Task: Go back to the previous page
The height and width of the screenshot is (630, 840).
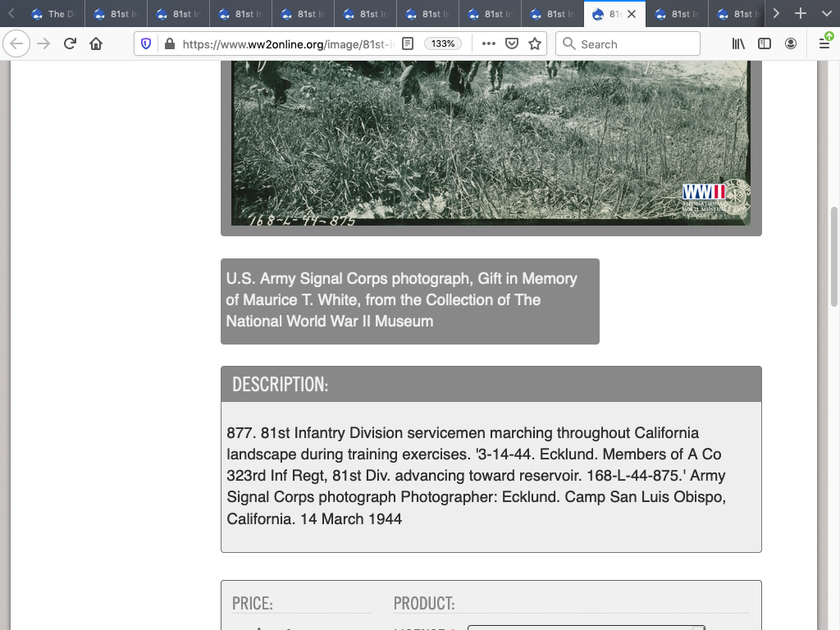Action: (x=17, y=43)
